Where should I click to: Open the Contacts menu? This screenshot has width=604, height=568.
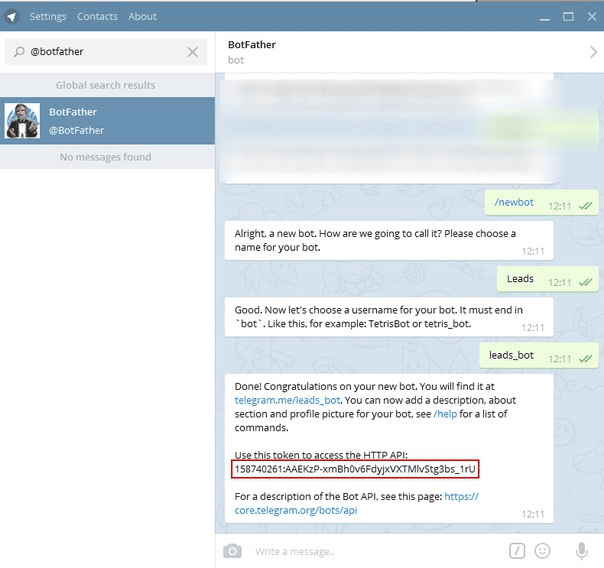(x=97, y=16)
